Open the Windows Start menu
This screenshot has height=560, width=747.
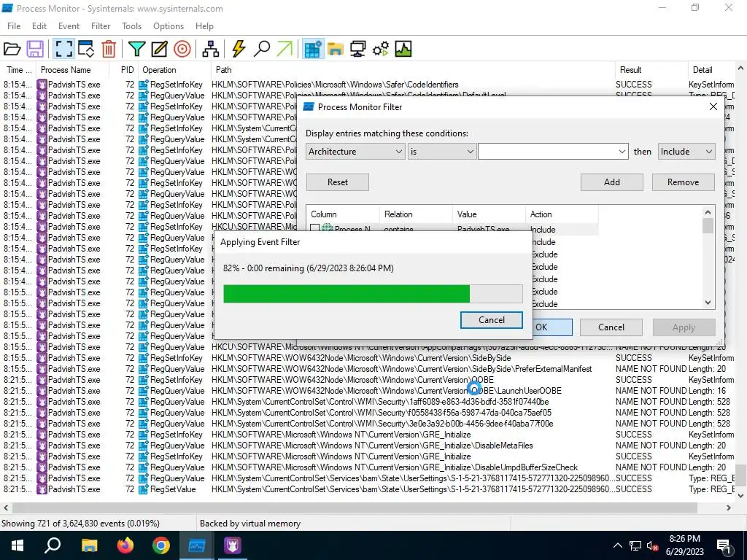point(18,545)
